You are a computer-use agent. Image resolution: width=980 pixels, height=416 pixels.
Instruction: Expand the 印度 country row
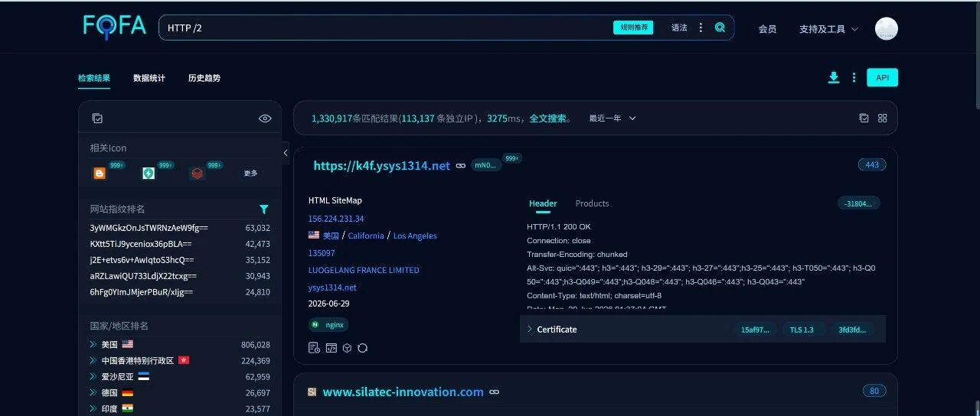click(x=93, y=409)
